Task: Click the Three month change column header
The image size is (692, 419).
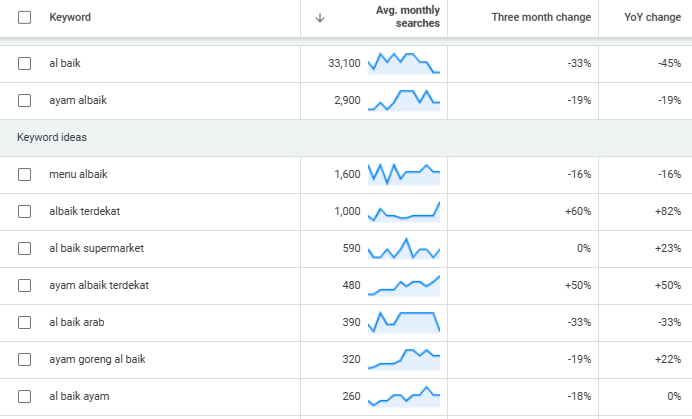Action: [541, 17]
